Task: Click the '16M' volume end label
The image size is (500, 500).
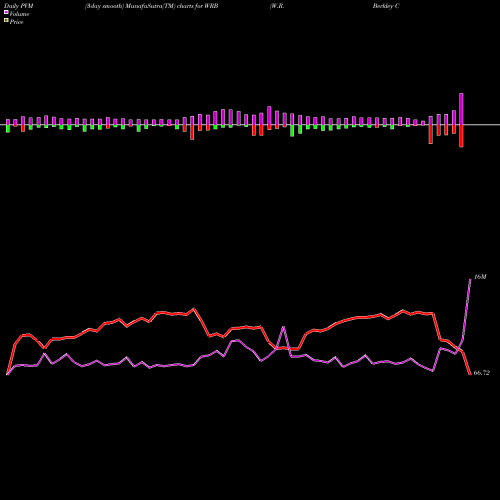Action: pos(480,277)
